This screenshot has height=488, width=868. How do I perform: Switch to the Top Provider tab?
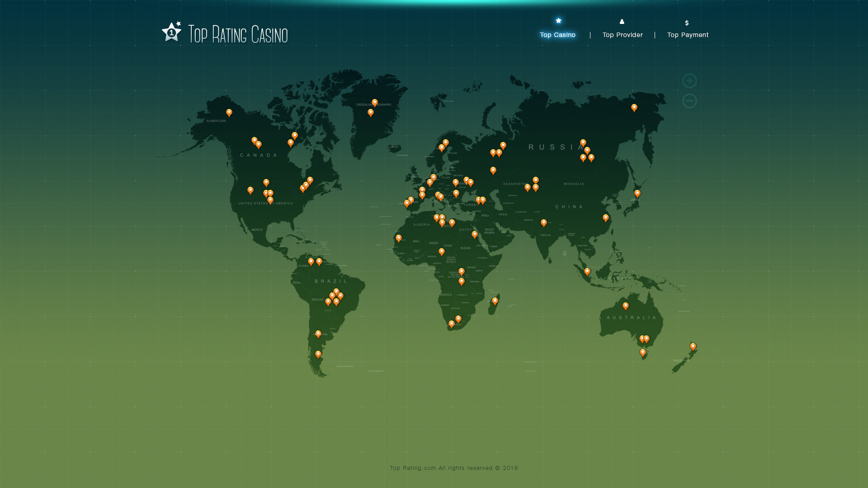(x=623, y=35)
